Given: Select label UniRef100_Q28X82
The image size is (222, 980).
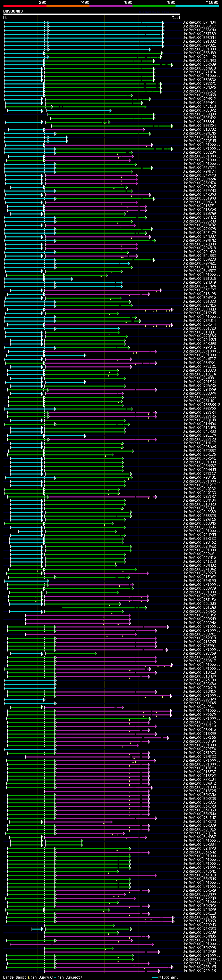Looking at the screenshot, I should (x=199, y=225).
